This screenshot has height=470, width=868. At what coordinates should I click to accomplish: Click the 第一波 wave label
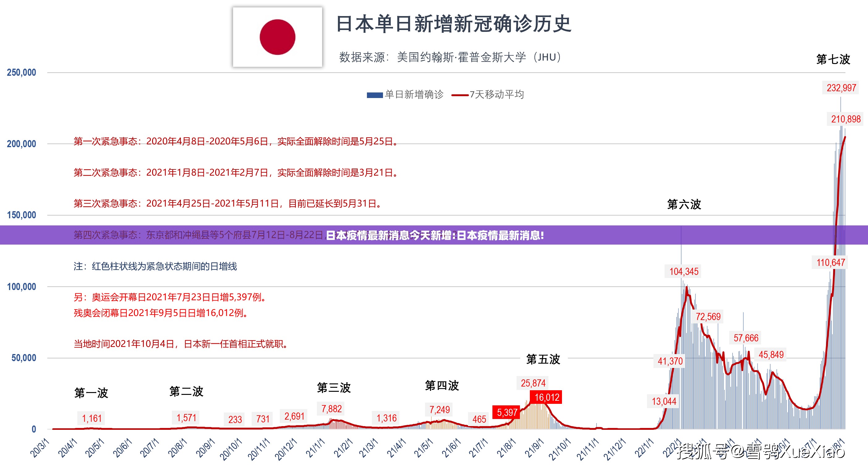91,393
